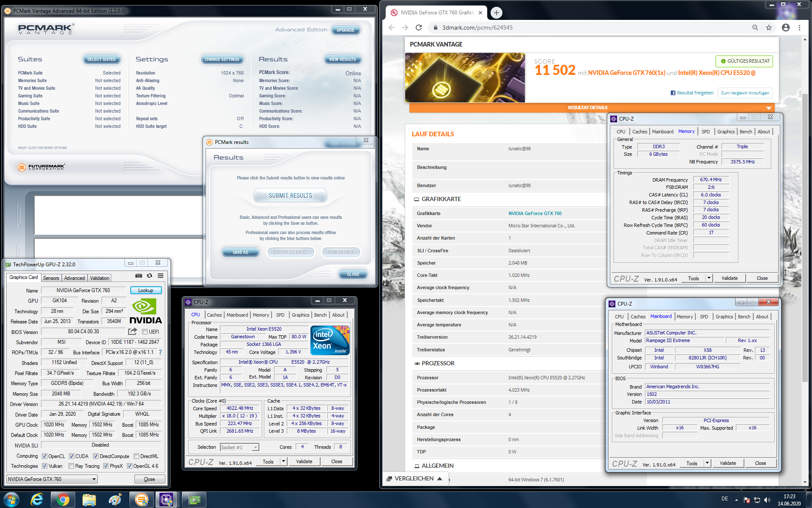This screenshot has height=508, width=812.
Task: Click Resultat freigeben link
Action: coord(692,93)
